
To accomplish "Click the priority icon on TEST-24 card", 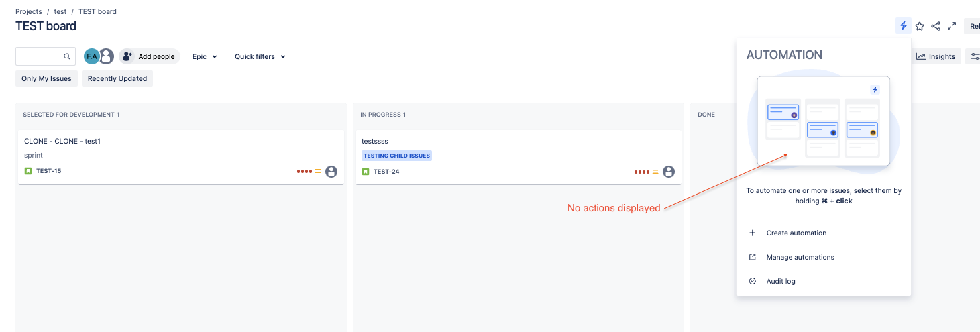I will point(655,172).
